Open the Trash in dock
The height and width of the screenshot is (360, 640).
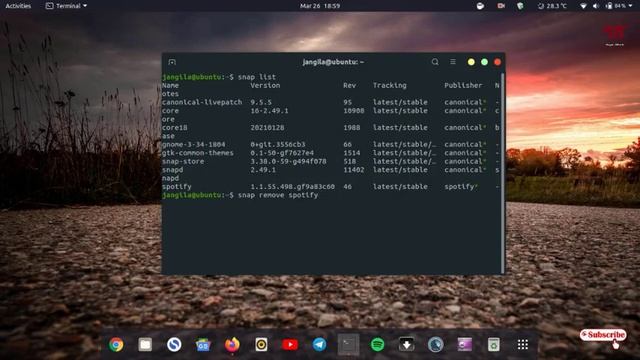coord(493,344)
